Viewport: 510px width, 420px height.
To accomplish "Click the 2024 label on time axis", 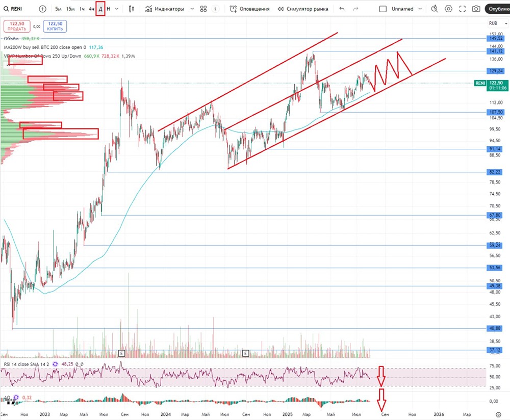I will (x=166, y=414).
